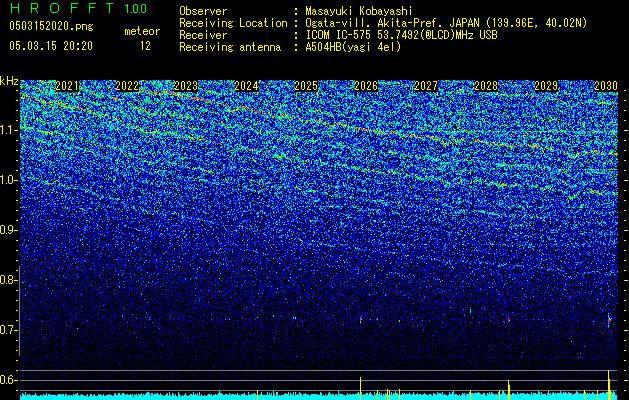Image resolution: width=629 pixels, height=400 pixels.
Task: Click the 2027 time marker
Action: point(426,85)
